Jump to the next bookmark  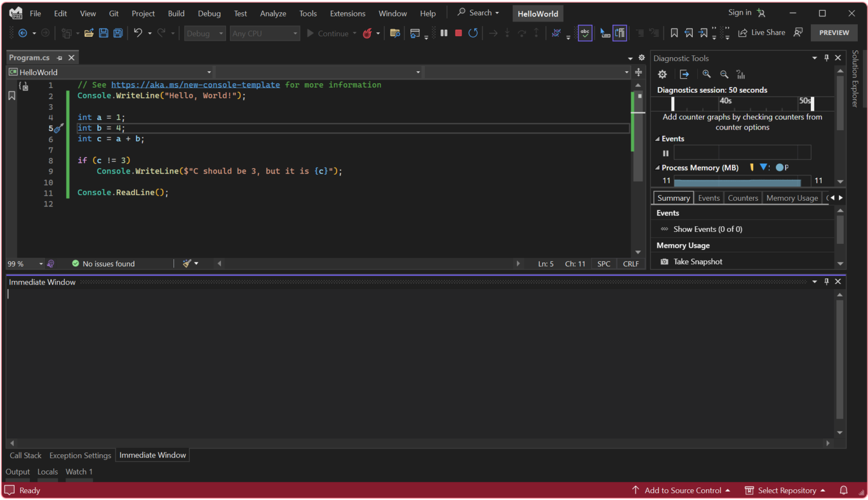coord(703,33)
